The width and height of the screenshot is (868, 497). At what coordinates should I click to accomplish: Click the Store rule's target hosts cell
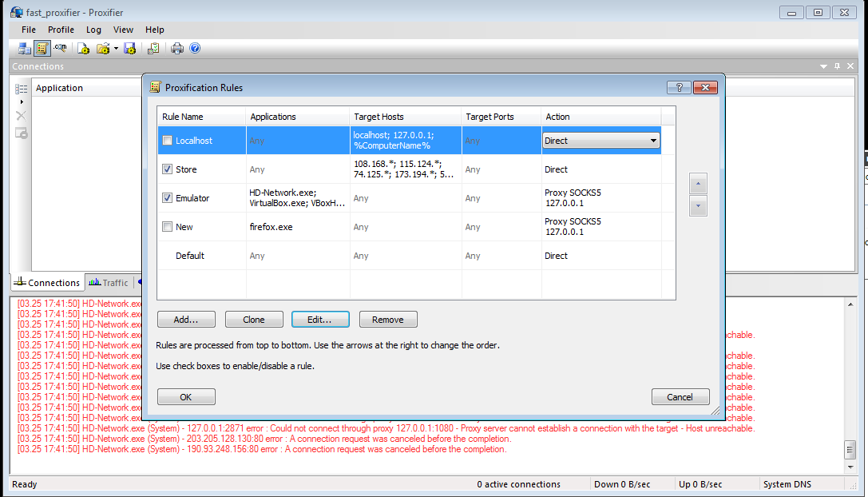tap(404, 169)
